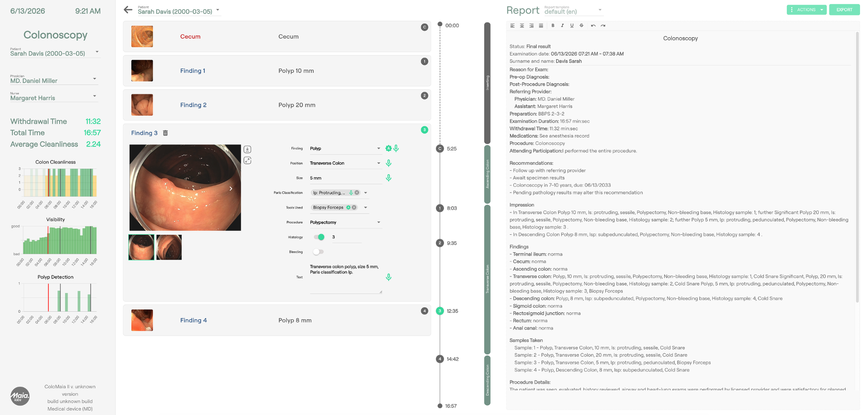Click the Descending Colon timeline segment
Viewport: 868px width, 415px height.
click(487, 380)
